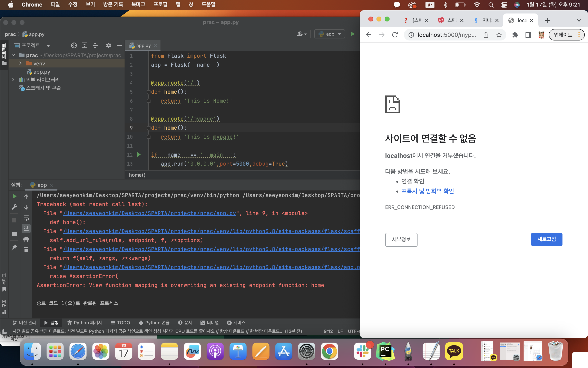The width and height of the screenshot is (588, 368).
Task: Reload the Chrome page
Action: coord(395,35)
